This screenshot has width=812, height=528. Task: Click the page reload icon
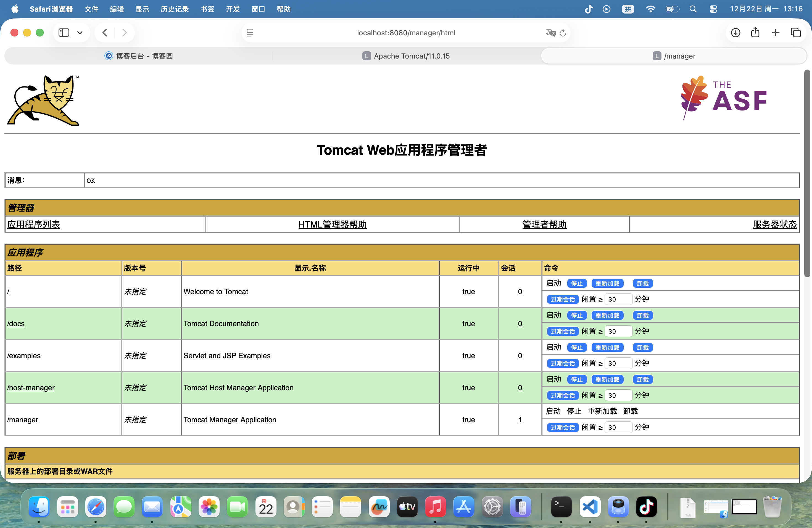[563, 33]
